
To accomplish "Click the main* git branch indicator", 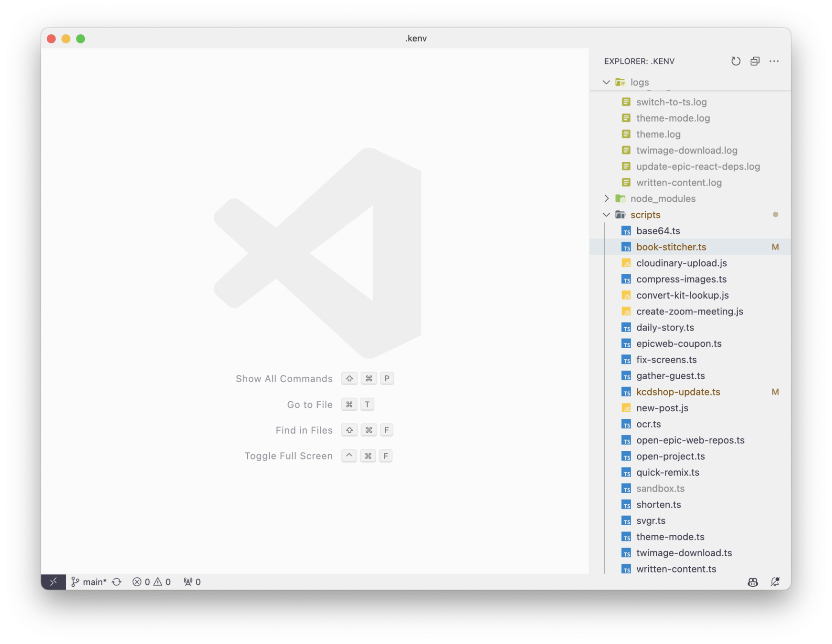I will (x=89, y=582).
